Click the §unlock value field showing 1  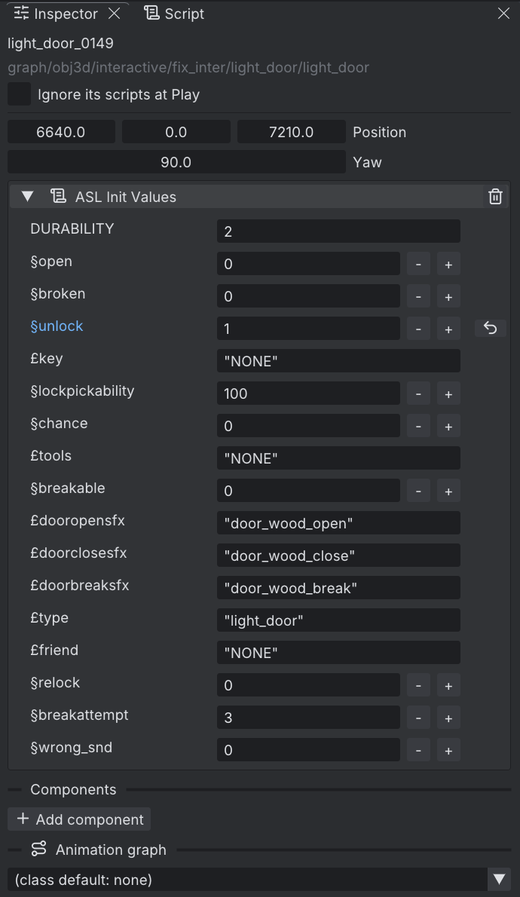click(308, 329)
